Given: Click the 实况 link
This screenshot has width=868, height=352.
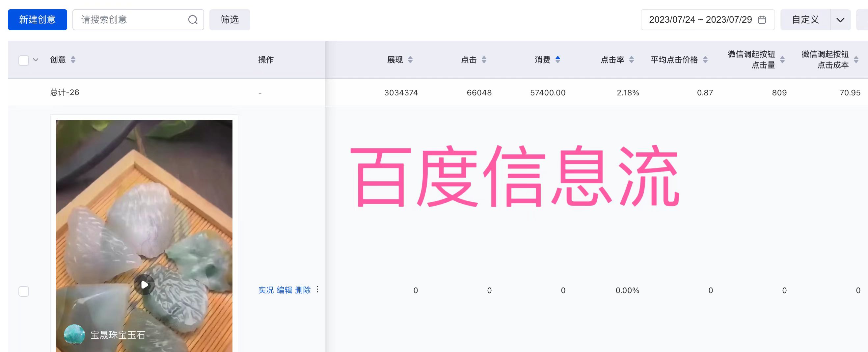Looking at the screenshot, I should (x=266, y=290).
